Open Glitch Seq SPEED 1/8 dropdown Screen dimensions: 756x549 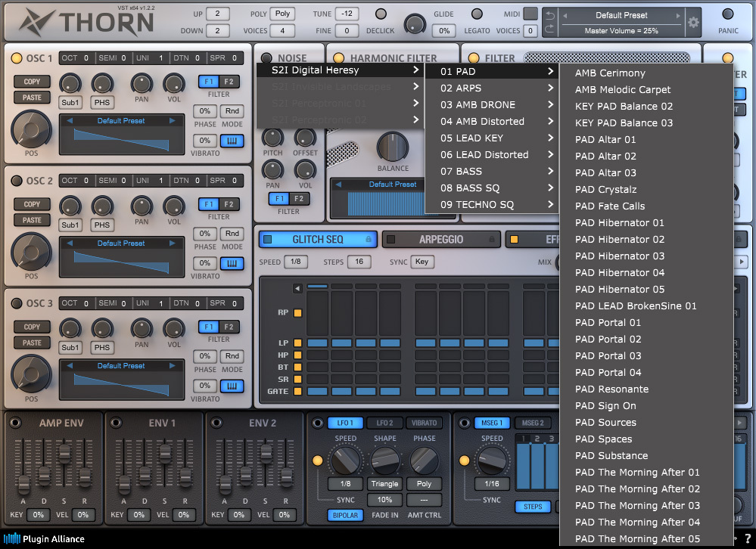click(x=296, y=262)
